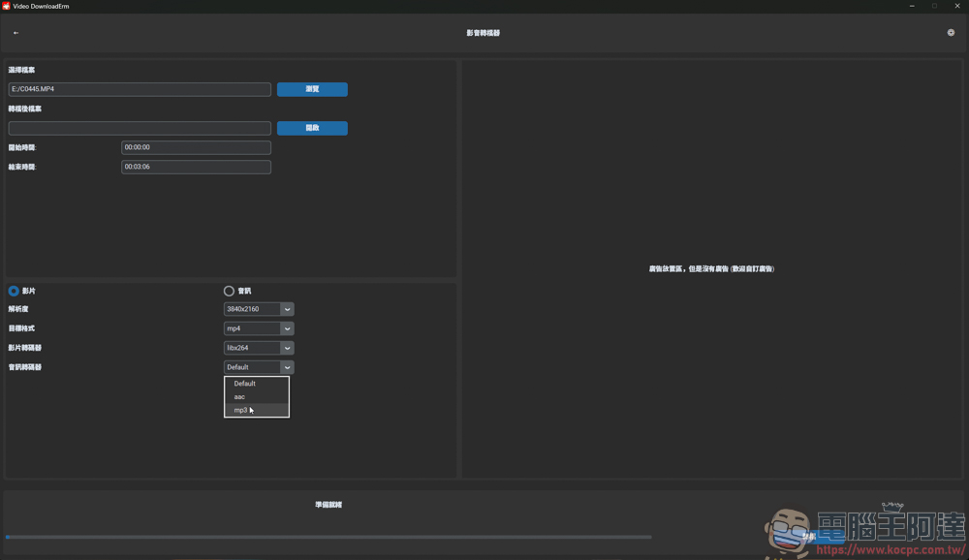Click the Video DownloadErm app icon in title bar

click(x=6, y=6)
